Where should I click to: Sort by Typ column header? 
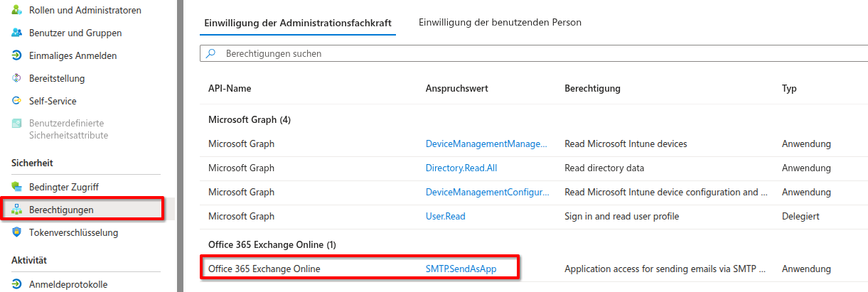pos(789,89)
